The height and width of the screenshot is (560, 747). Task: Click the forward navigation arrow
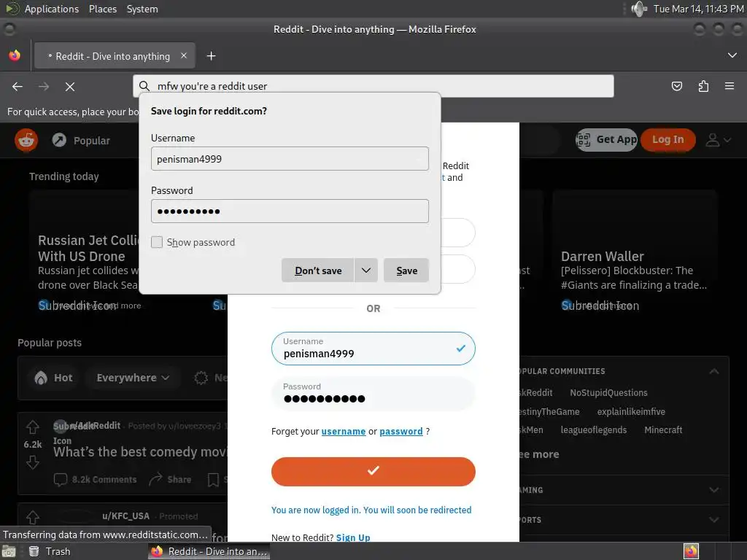(x=44, y=86)
